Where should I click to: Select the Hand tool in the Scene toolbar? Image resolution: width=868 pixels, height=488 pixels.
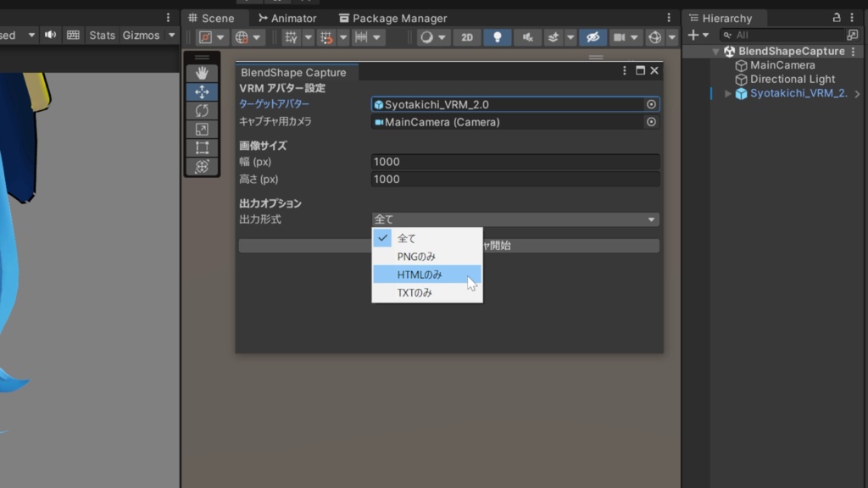(202, 72)
